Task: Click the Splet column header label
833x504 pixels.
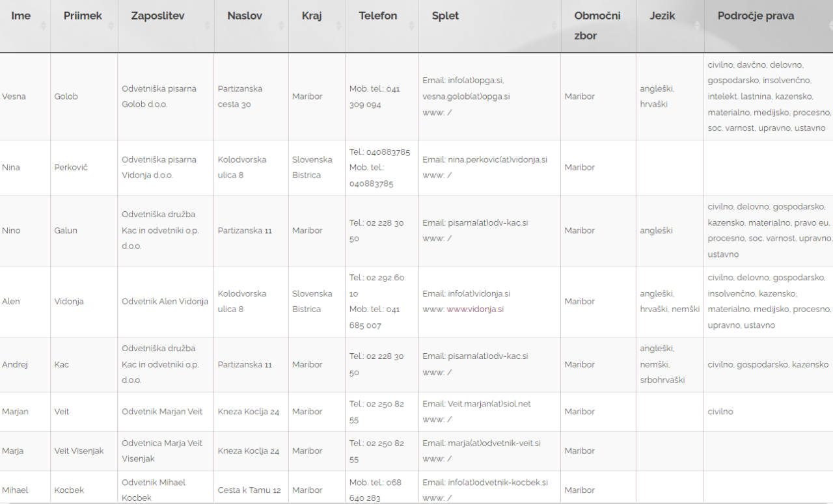Action: 445,16
